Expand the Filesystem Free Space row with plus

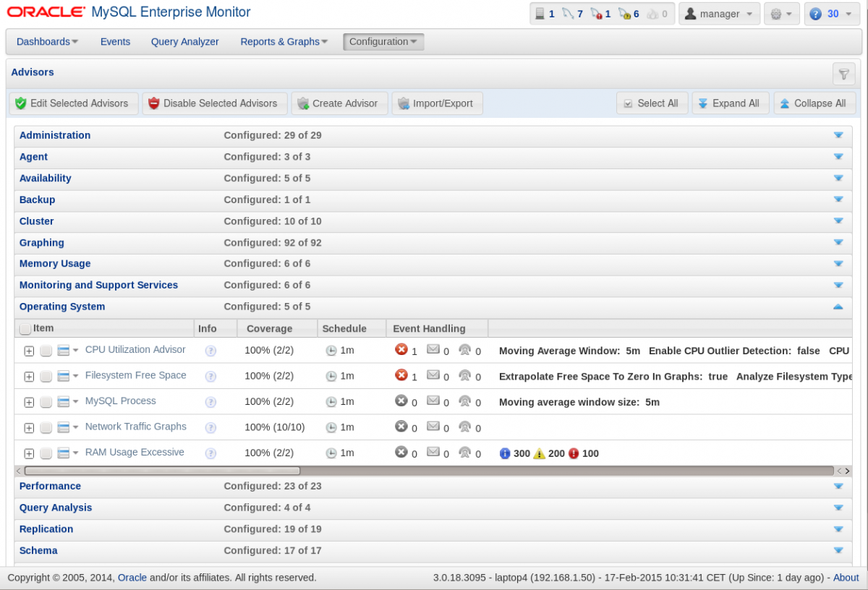tap(29, 377)
